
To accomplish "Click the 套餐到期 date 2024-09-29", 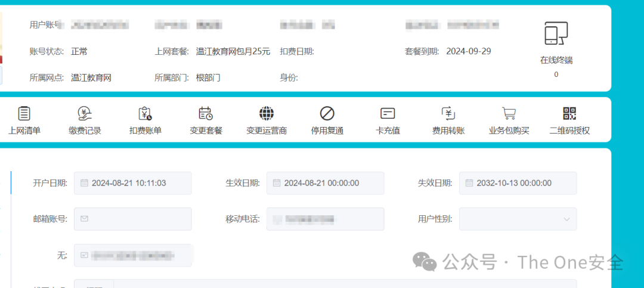I will [469, 51].
